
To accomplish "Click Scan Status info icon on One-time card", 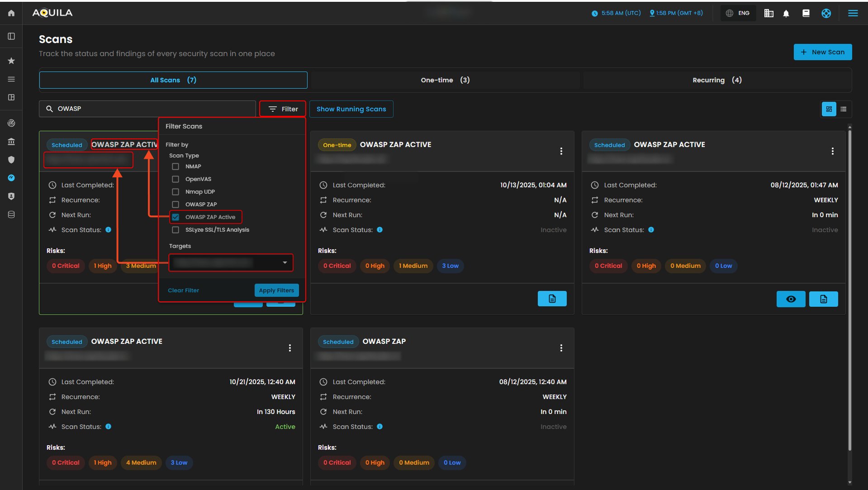I will 380,230.
